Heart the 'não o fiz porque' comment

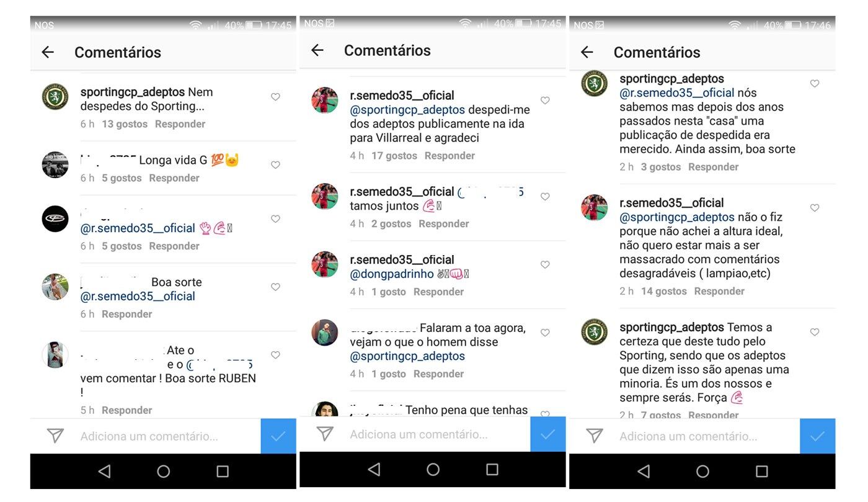[x=815, y=208]
